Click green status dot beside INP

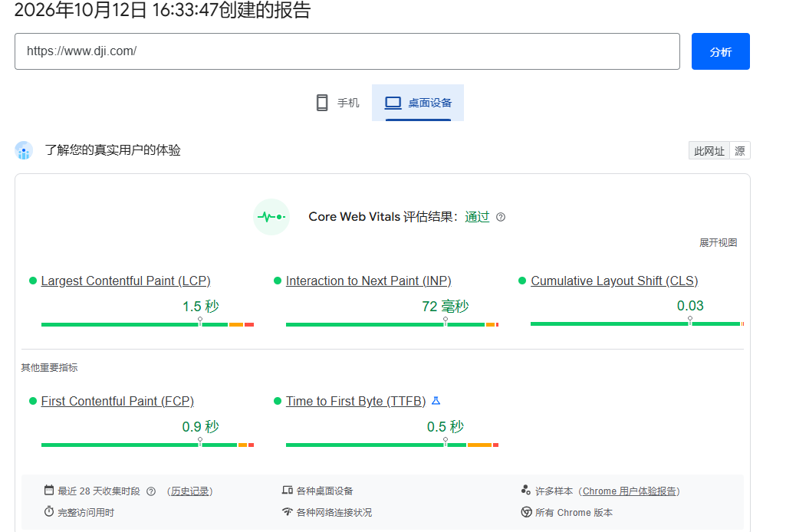click(277, 281)
